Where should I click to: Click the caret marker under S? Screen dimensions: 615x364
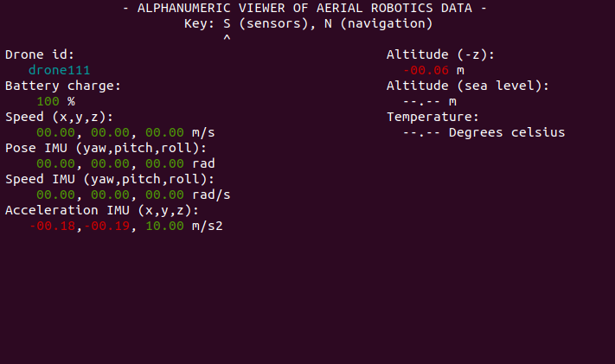click(x=227, y=38)
